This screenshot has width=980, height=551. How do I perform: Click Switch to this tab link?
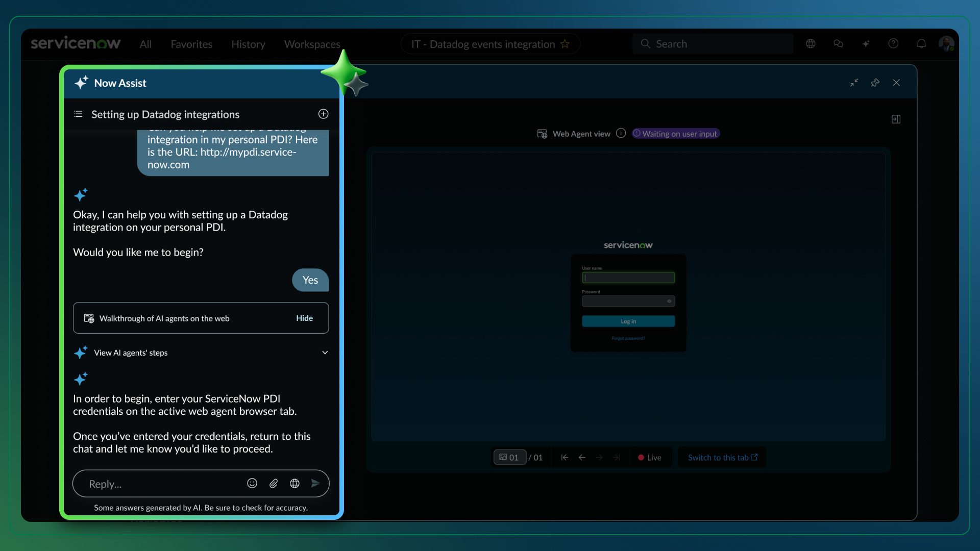(722, 458)
